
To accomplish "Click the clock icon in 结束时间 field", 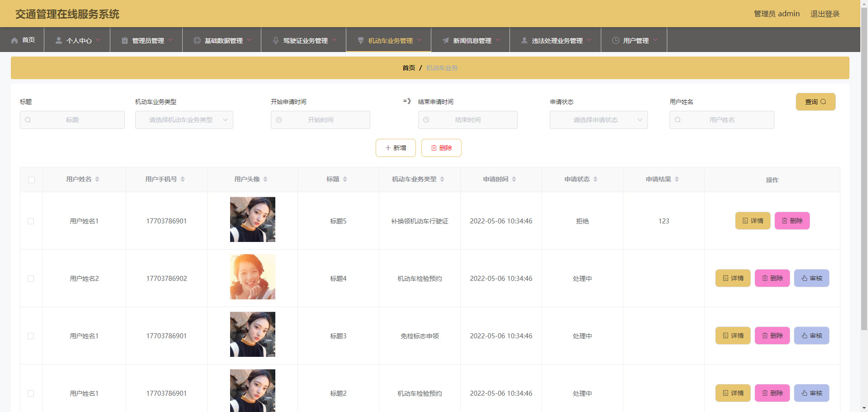I will point(426,120).
